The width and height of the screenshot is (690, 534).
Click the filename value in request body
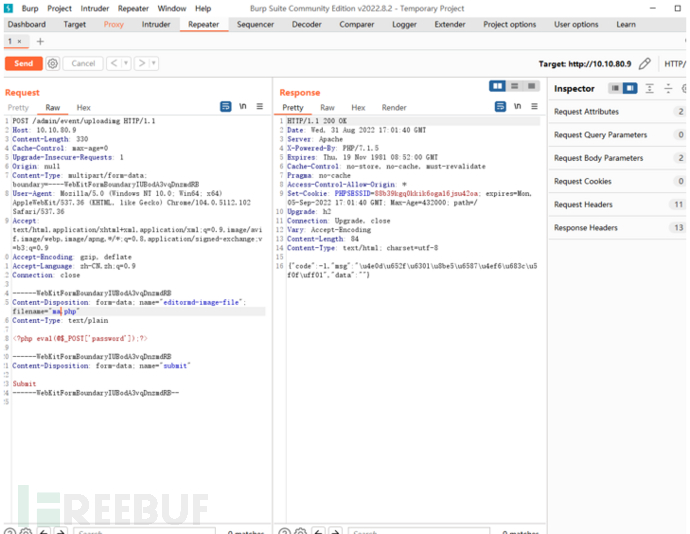[64, 312]
